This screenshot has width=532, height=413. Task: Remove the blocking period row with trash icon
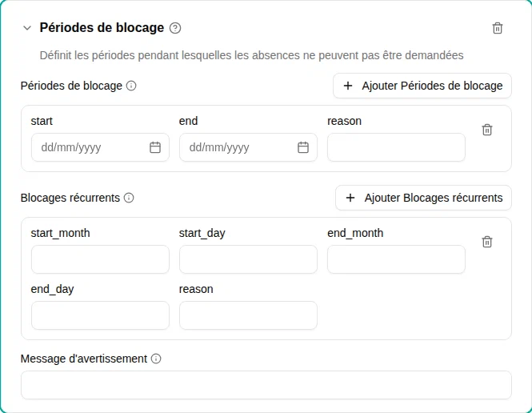[x=487, y=130]
